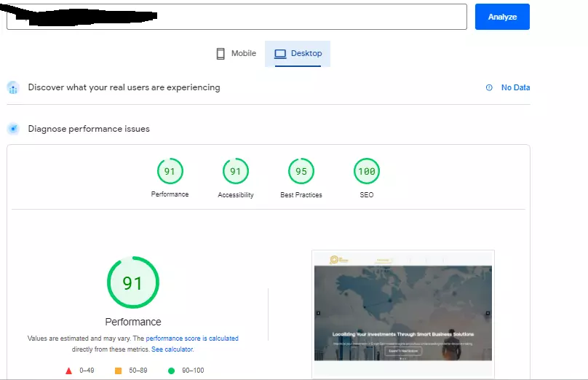Click the Best Practices label
This screenshot has height=380, width=588.
coord(301,195)
